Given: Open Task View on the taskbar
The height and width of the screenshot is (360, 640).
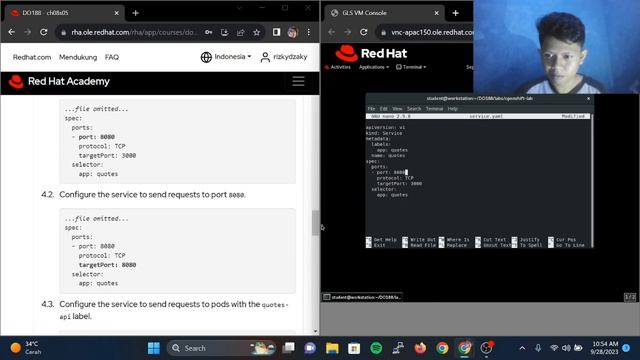Looking at the screenshot, I should [x=289, y=348].
